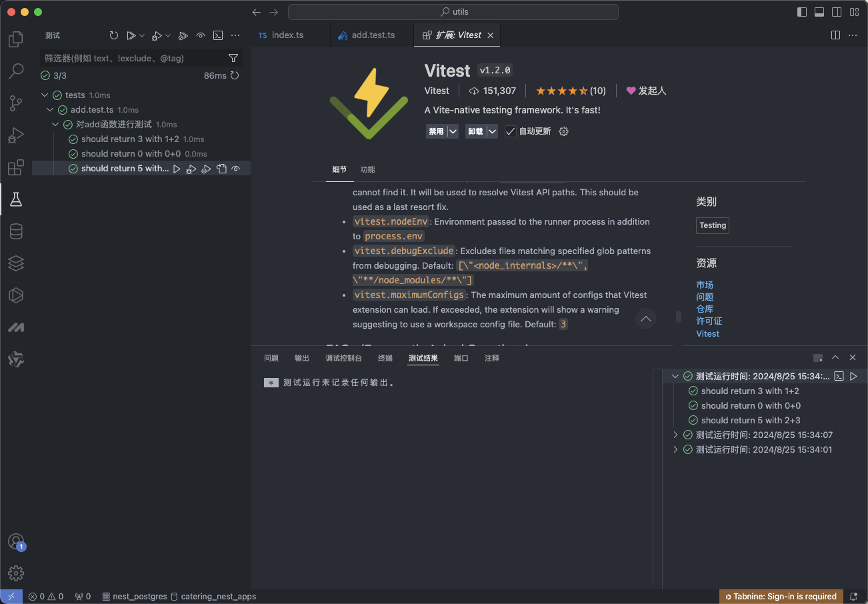Open the 市场 marketplace link

pyautogui.click(x=705, y=285)
